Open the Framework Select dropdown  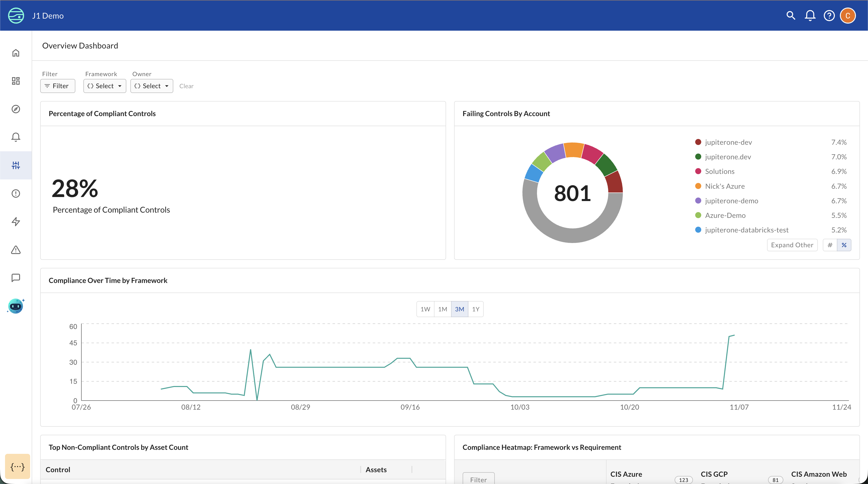(104, 86)
